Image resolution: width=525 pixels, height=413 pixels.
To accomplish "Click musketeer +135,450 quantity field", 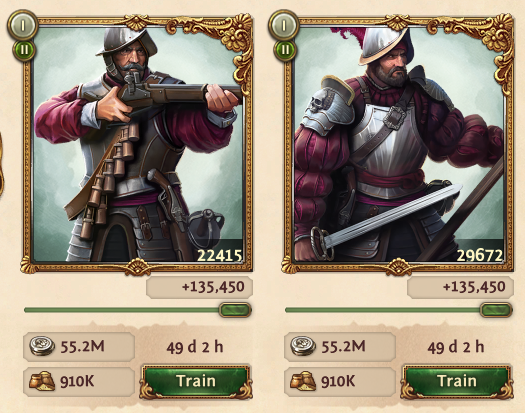I will [199, 287].
